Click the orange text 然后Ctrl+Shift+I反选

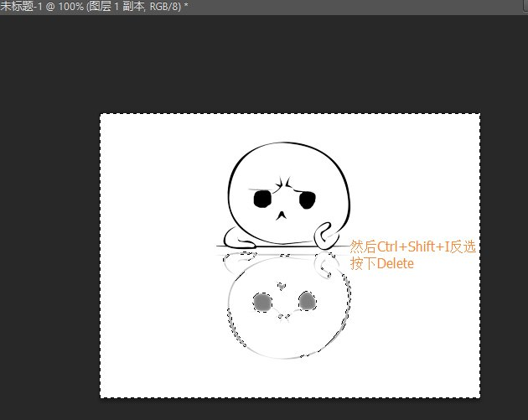click(412, 247)
